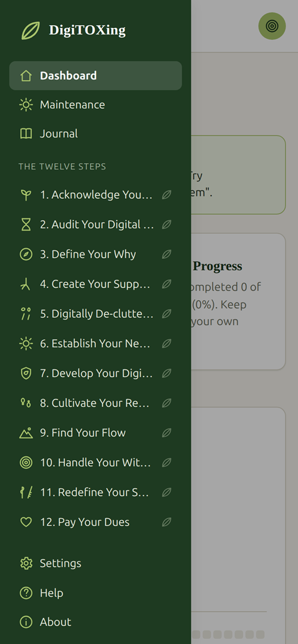Click the leaf status marker on step 12
Viewport: 298px width, 644px height.
click(166, 522)
